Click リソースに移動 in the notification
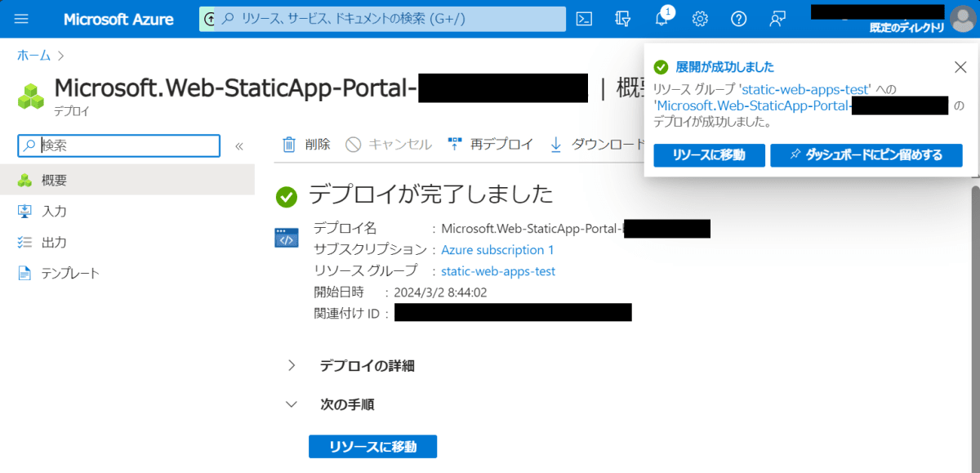This screenshot has height=473, width=980. (x=709, y=155)
